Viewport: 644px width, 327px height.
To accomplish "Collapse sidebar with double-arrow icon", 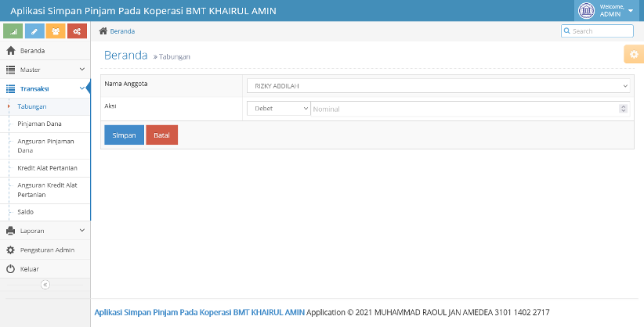I will click(45, 284).
